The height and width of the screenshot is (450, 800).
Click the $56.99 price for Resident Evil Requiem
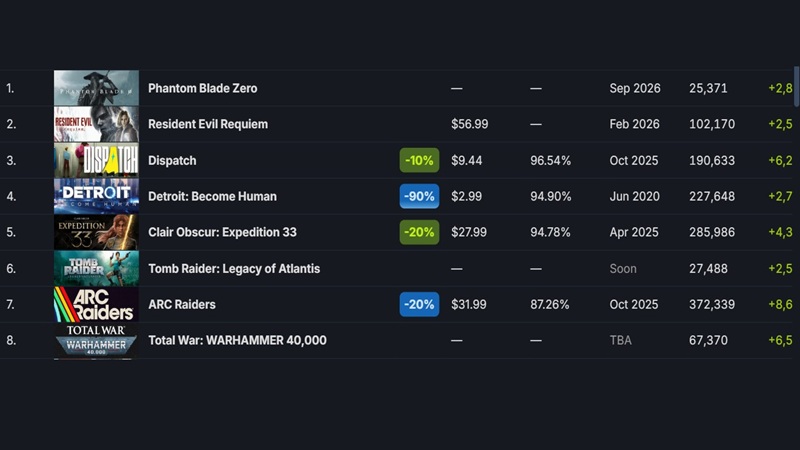[x=469, y=124]
